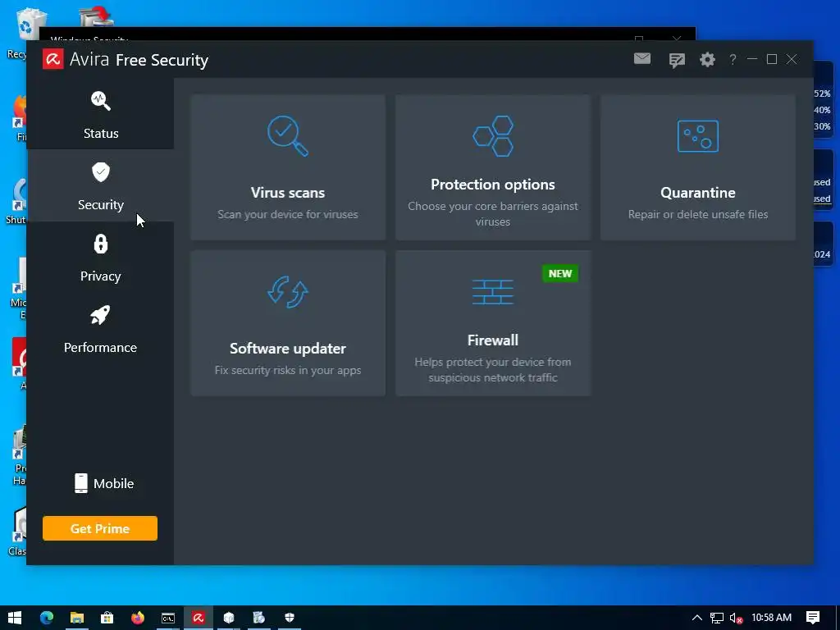This screenshot has height=630, width=840.
Task: Go to the Performance rocket section
Action: click(x=100, y=329)
